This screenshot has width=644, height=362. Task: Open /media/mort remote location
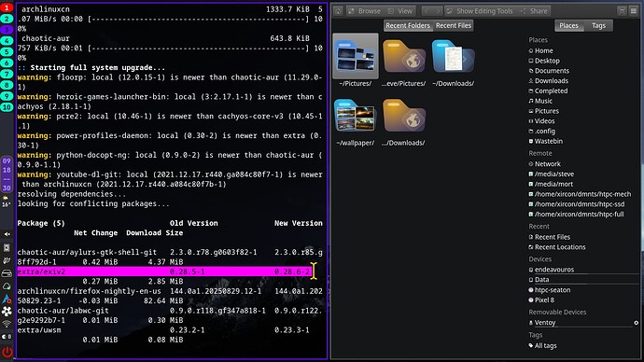pyautogui.click(x=551, y=184)
